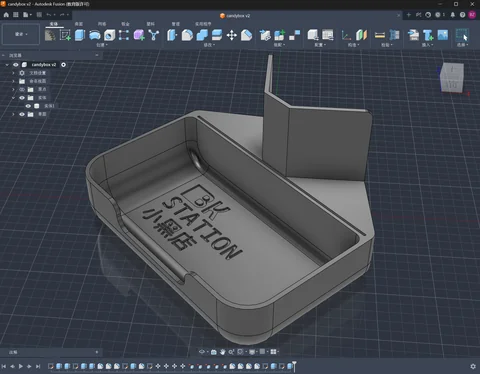
Task: Select the Extrude tool in toolbar
Action: coord(80,35)
